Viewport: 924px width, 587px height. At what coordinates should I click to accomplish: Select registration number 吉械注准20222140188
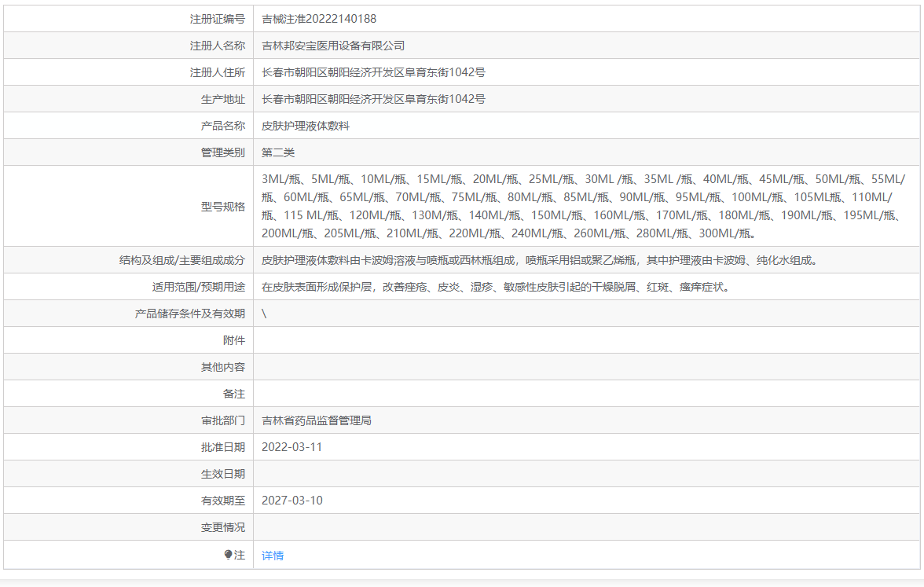319,19
